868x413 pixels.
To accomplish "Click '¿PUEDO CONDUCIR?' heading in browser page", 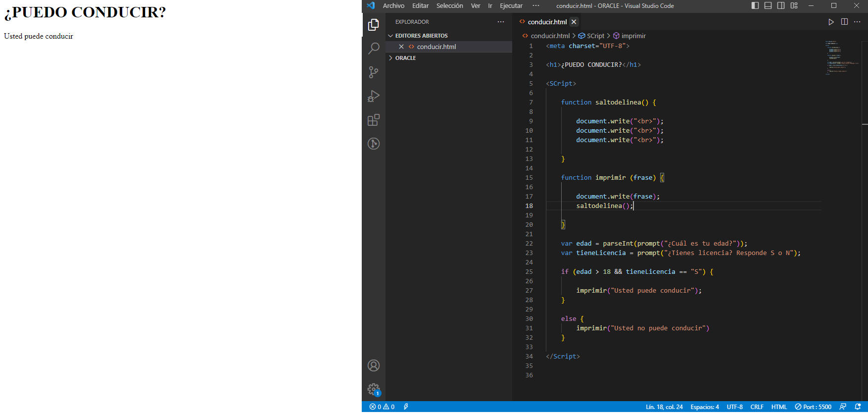I will coord(85,12).
